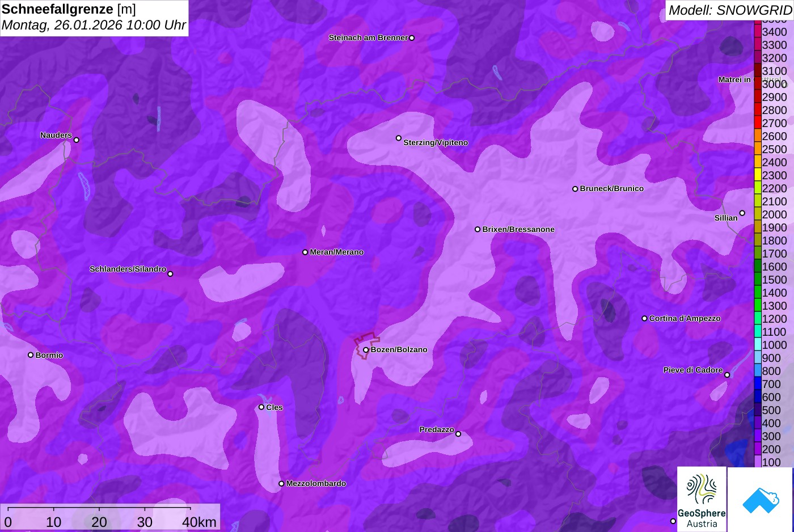Click the Meran/Merano label text
Screen dimensions: 794x532
click(x=337, y=252)
